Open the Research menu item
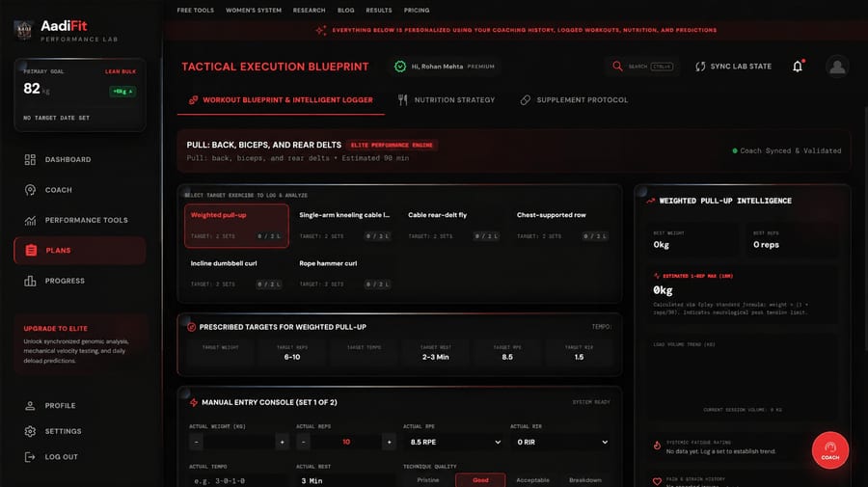Image resolution: width=868 pixels, height=487 pixels. coord(309,11)
